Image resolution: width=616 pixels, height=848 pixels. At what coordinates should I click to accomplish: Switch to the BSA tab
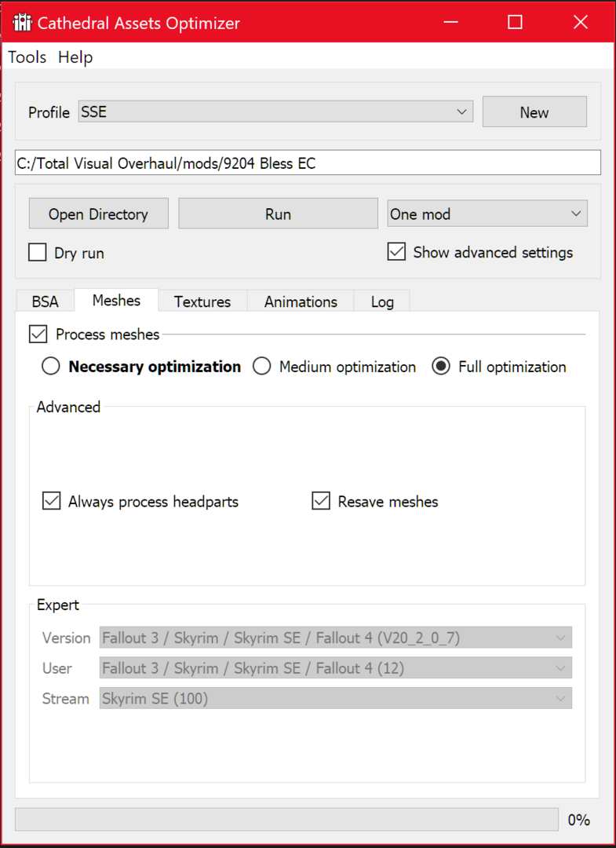point(45,302)
